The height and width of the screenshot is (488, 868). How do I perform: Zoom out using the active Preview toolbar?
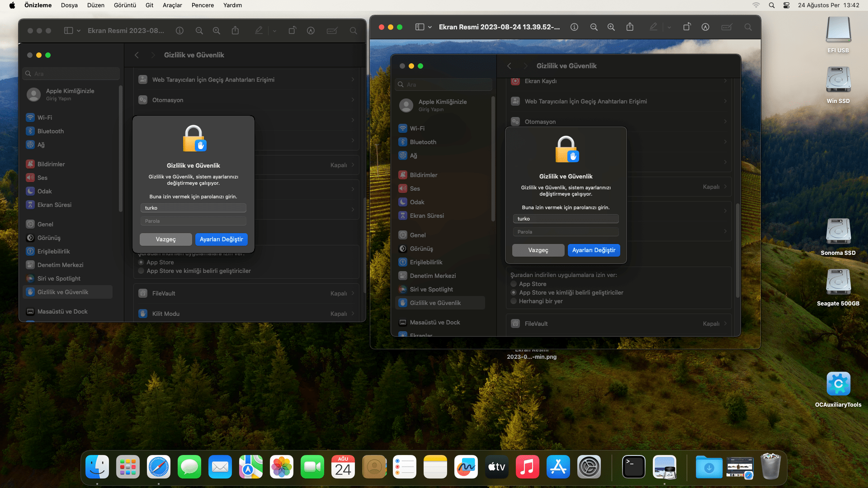click(x=594, y=27)
